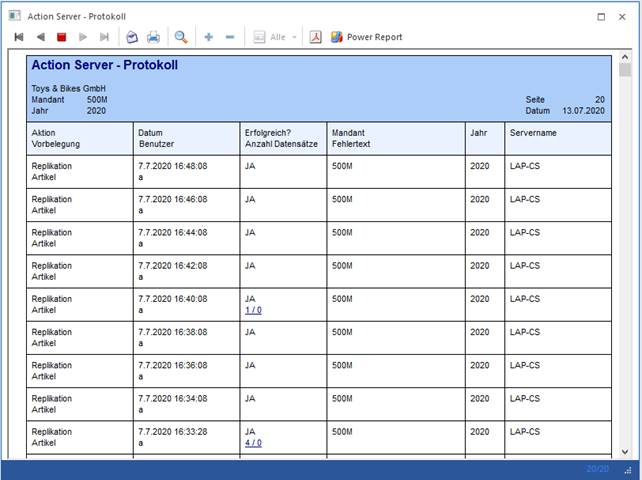Open Power Report

[366, 37]
